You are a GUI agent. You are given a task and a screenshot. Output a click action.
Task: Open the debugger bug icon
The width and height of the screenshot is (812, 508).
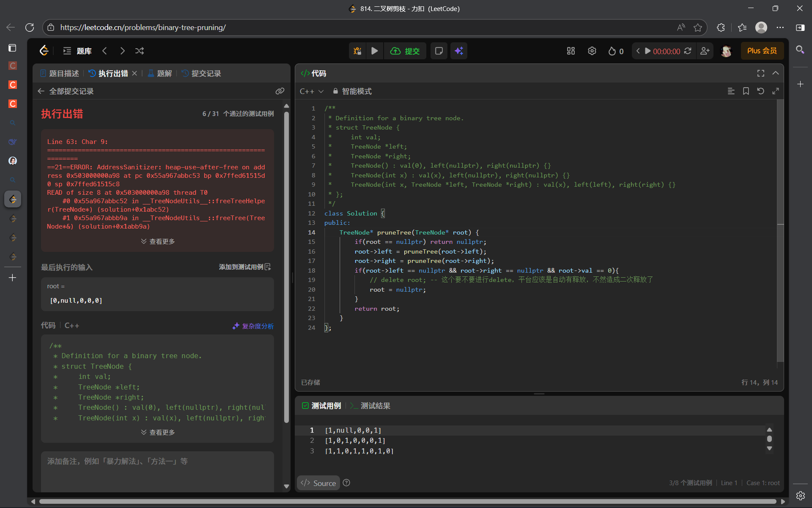pos(357,51)
